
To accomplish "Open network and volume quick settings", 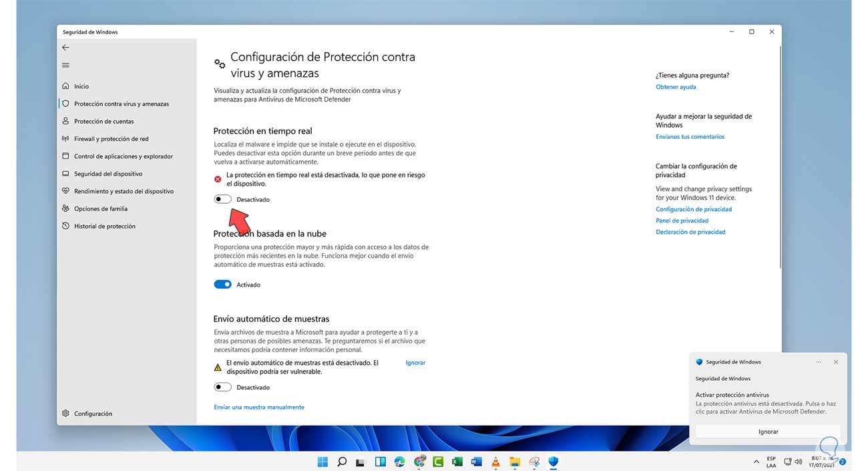I will pyautogui.click(x=793, y=462).
